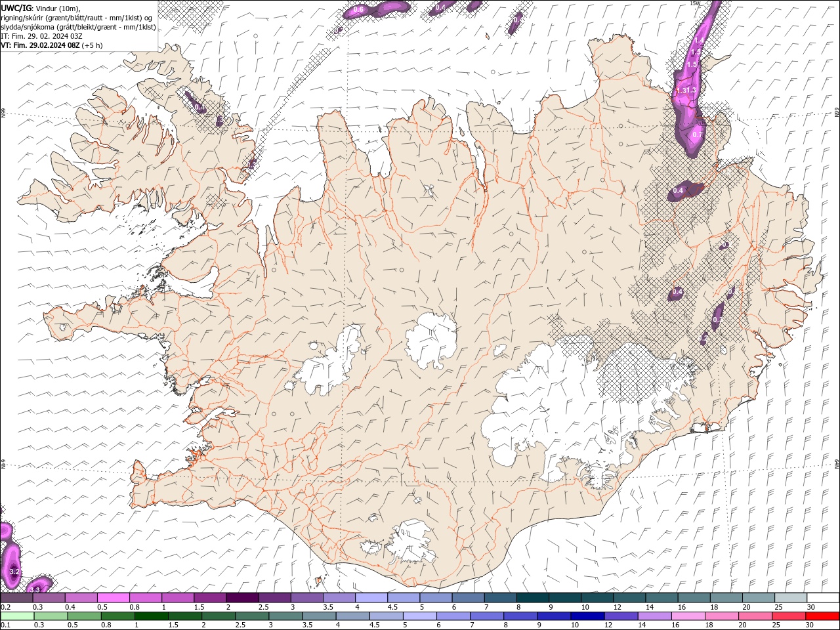840x630 pixels.
Task: Click the '64N' latitude label on right edge
Action: pyautogui.click(x=837, y=463)
